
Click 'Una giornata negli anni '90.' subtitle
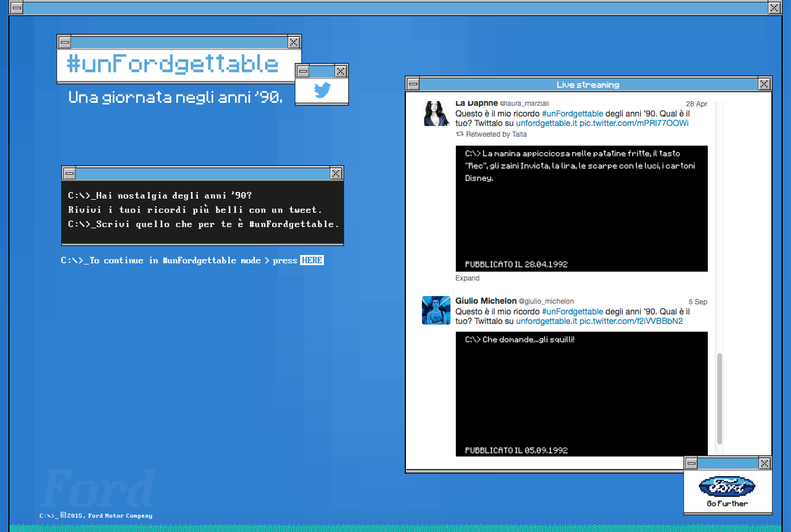(175, 97)
